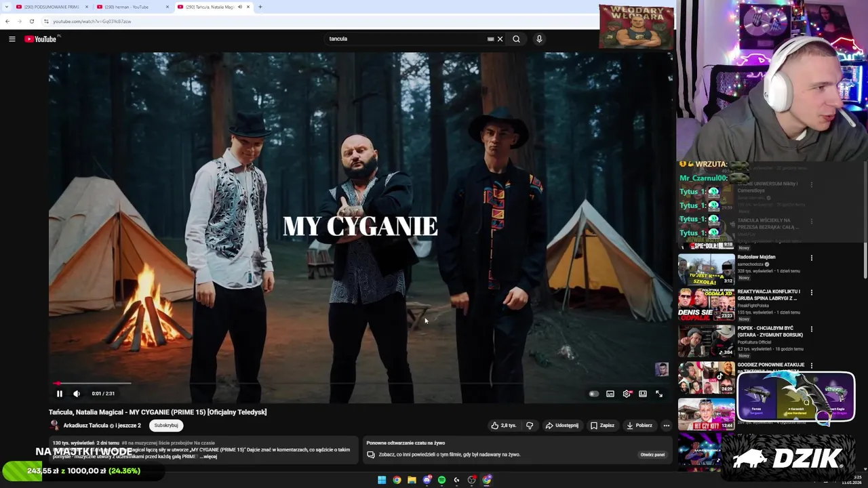Viewport: 868px width, 488px height.
Task: Go back in browser history
Action: (7, 21)
